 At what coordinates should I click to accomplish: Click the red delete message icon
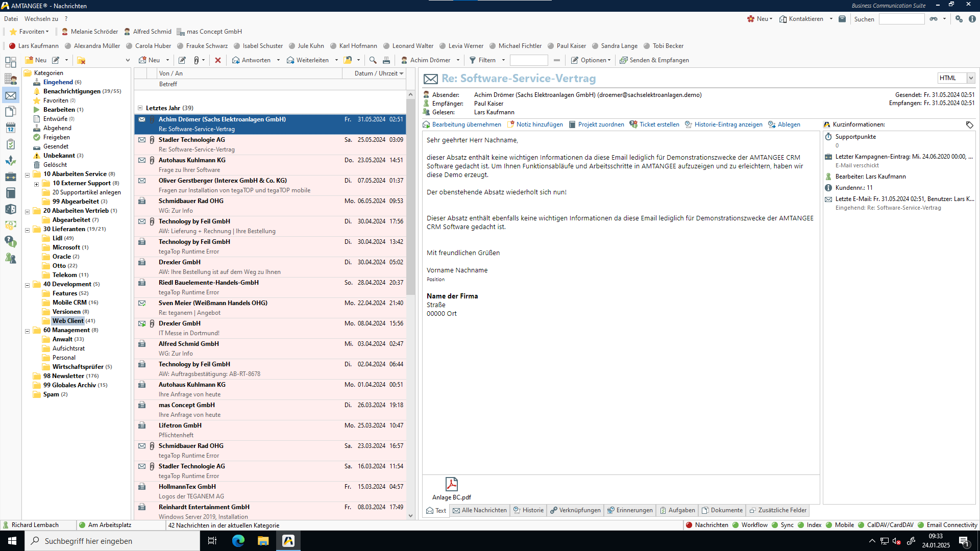tap(218, 60)
